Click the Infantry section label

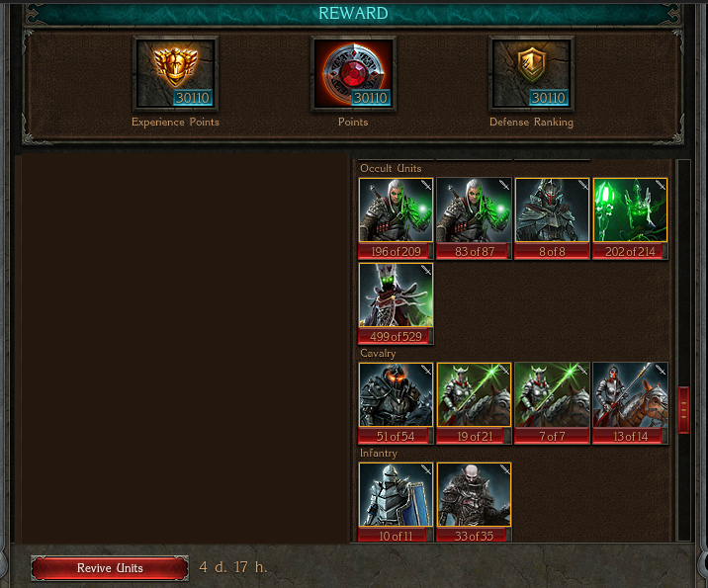(379, 453)
